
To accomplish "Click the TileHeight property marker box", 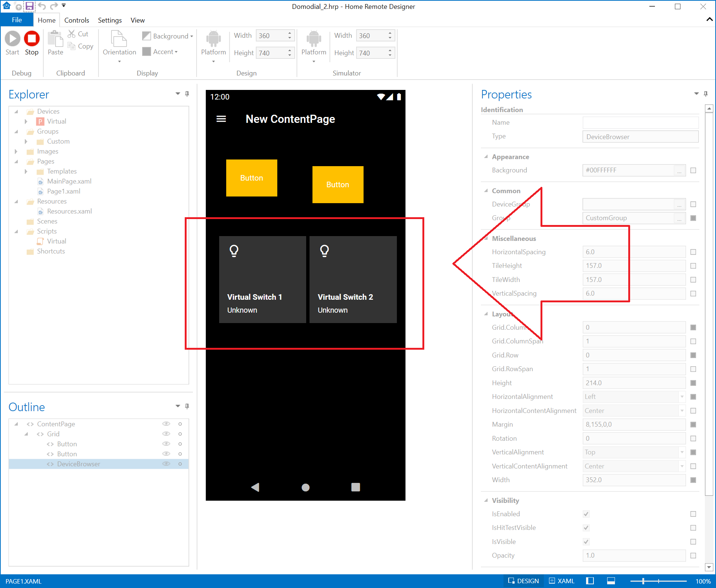I will pyautogui.click(x=693, y=266).
